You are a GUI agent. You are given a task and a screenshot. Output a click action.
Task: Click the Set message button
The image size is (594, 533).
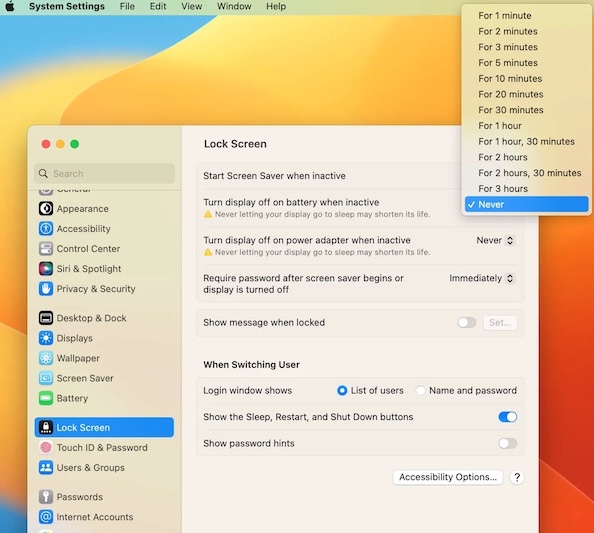500,323
